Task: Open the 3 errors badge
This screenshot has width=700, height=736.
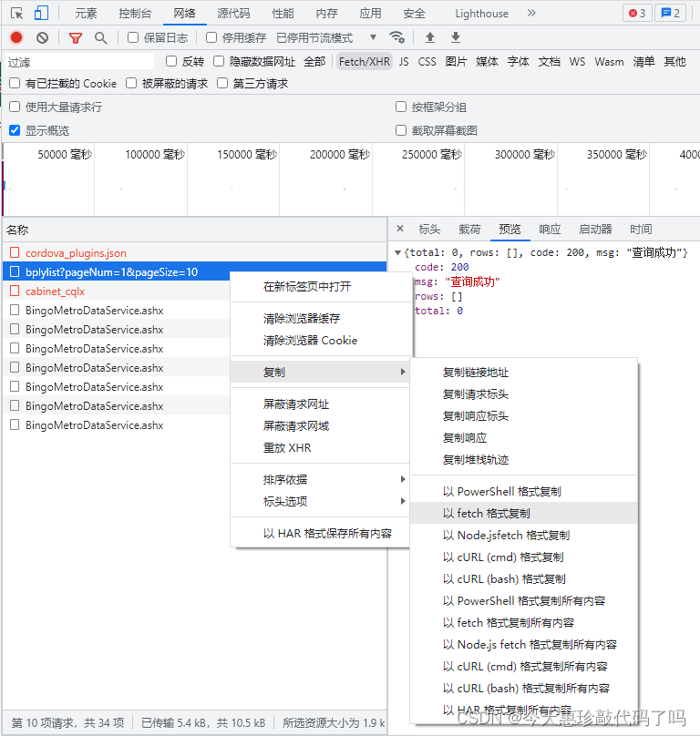Action: tap(637, 13)
